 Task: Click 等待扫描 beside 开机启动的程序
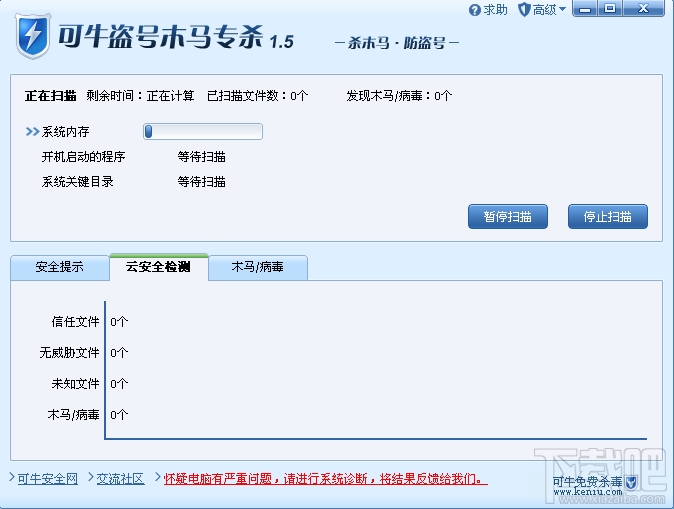[202, 157]
